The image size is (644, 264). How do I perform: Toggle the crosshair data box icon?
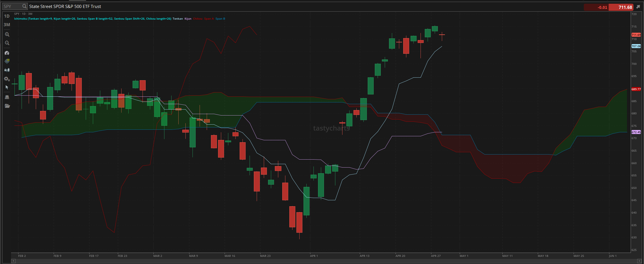[7, 61]
